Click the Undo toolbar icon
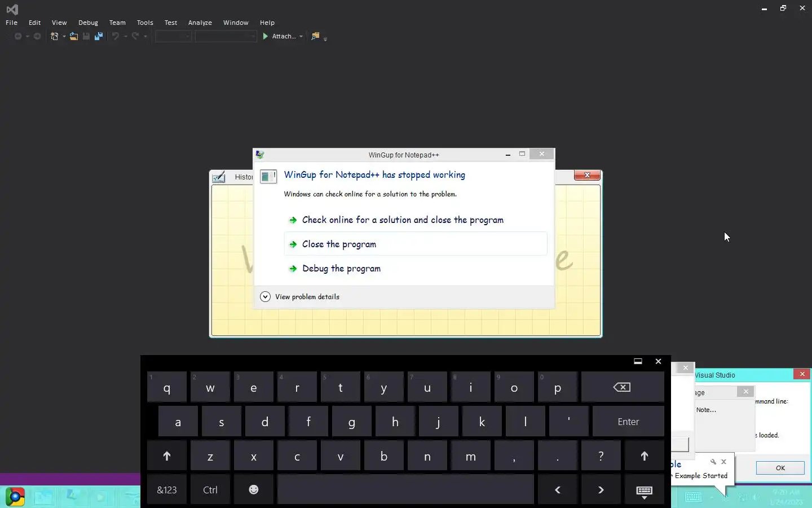The width and height of the screenshot is (812, 508). (116, 36)
